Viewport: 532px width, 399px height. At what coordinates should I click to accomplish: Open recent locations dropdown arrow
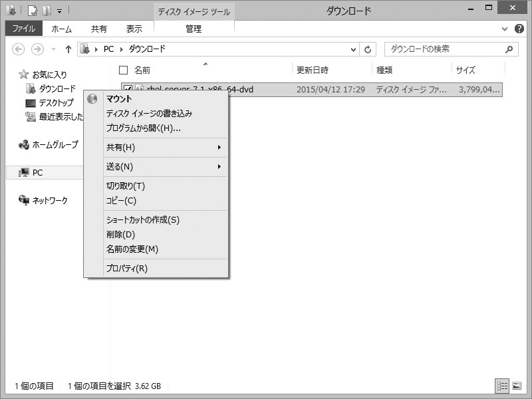(x=53, y=49)
